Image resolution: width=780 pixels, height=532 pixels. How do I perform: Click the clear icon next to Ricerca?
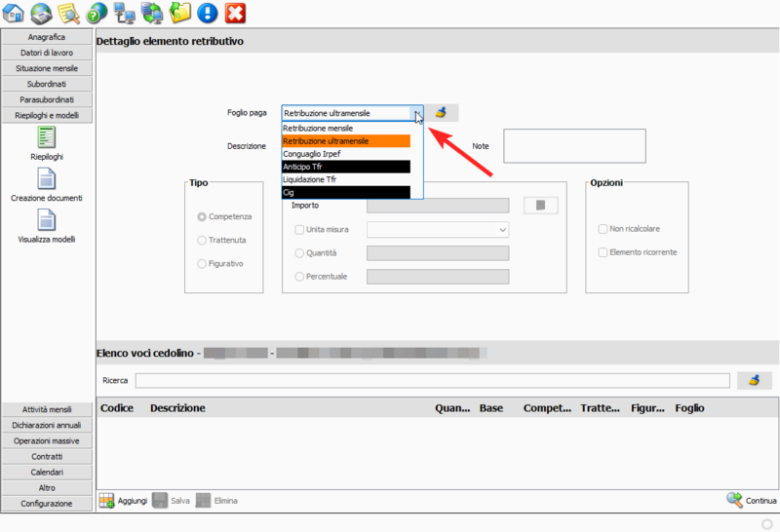click(754, 381)
